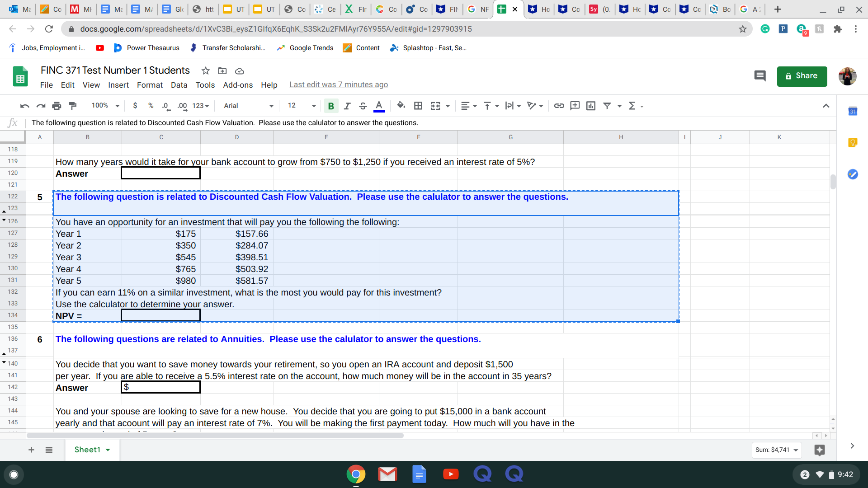This screenshot has height=488, width=868.
Task: Click the Undo icon
Action: tap(24, 106)
